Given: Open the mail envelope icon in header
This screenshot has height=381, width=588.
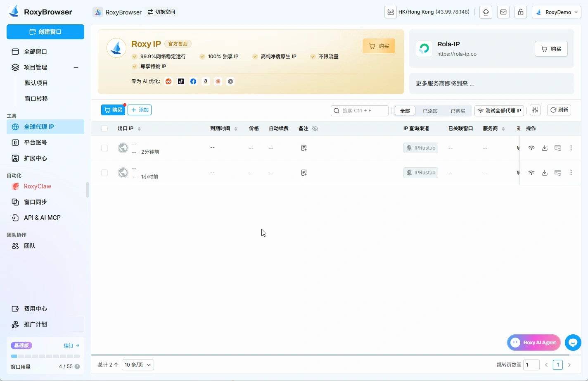Looking at the screenshot, I should [x=503, y=12].
